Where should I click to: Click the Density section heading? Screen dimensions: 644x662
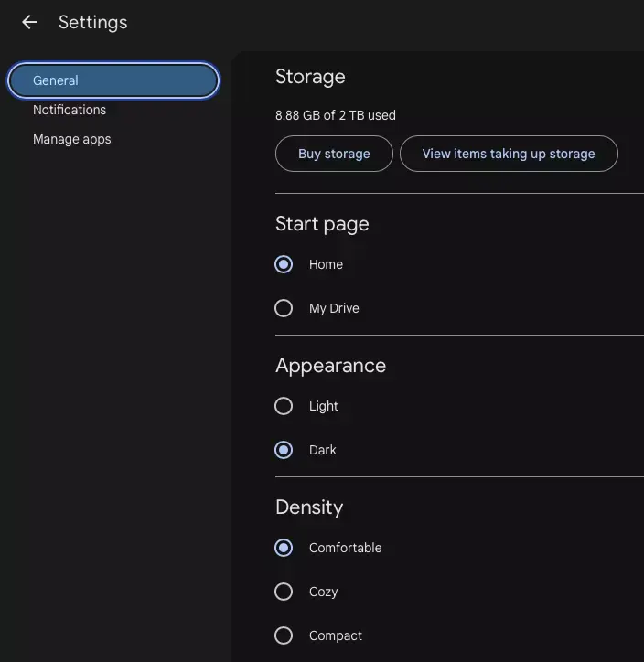[x=309, y=507]
